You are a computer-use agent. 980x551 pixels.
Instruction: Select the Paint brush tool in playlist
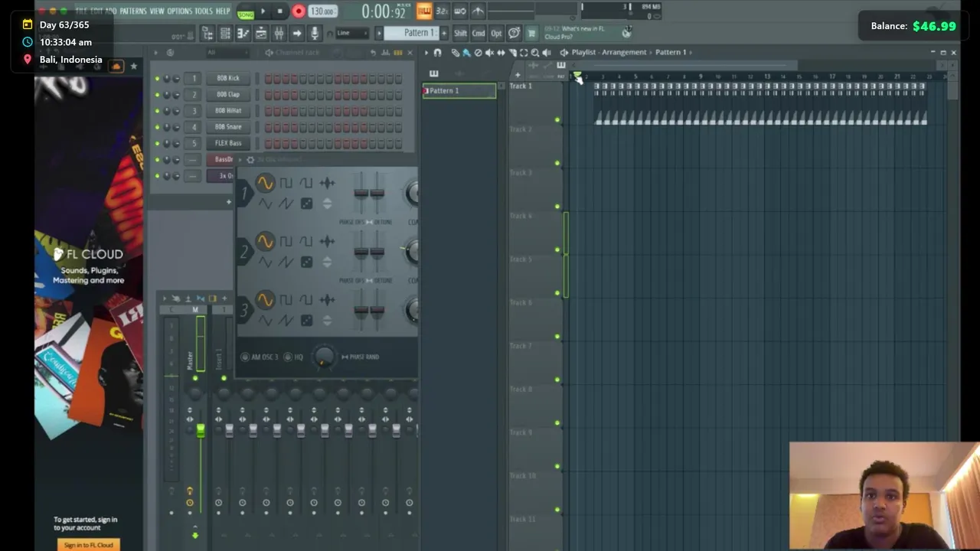tap(466, 53)
